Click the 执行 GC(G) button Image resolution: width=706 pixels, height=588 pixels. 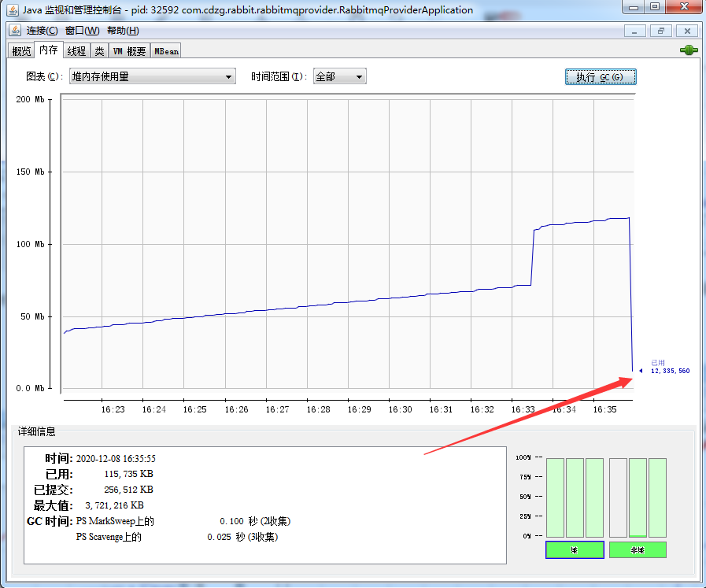pos(601,77)
